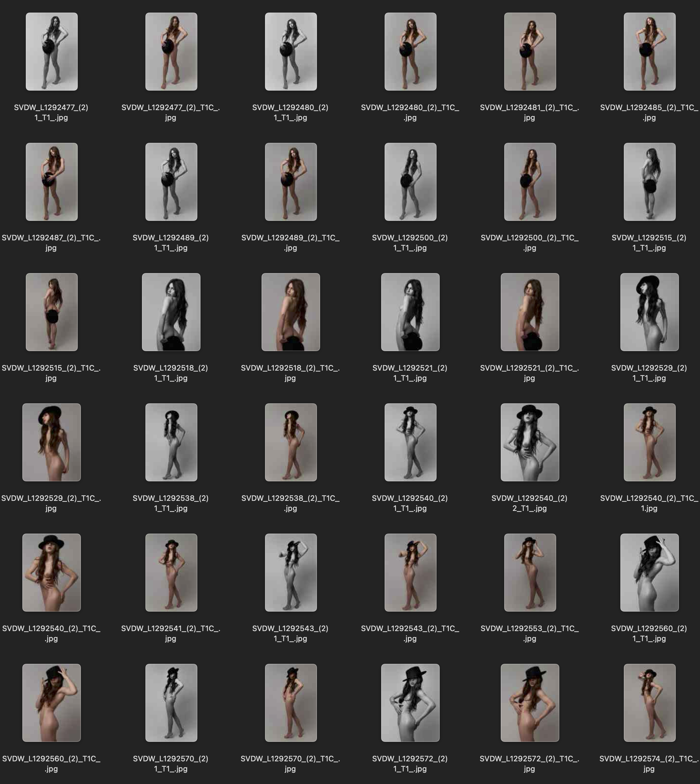Select SVDW_L1292521_(2) 1_T1_.jpg thumbnail
The height and width of the screenshot is (784, 700).
pyautogui.click(x=410, y=312)
